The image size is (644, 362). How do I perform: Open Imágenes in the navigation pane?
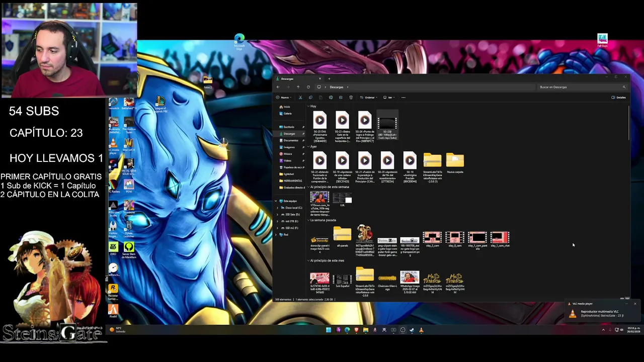(290, 147)
